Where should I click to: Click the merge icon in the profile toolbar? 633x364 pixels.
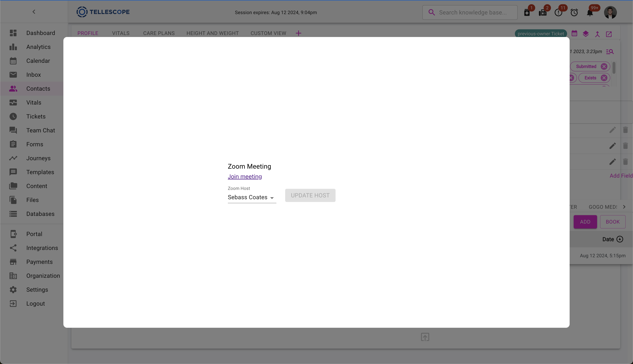pyautogui.click(x=597, y=34)
